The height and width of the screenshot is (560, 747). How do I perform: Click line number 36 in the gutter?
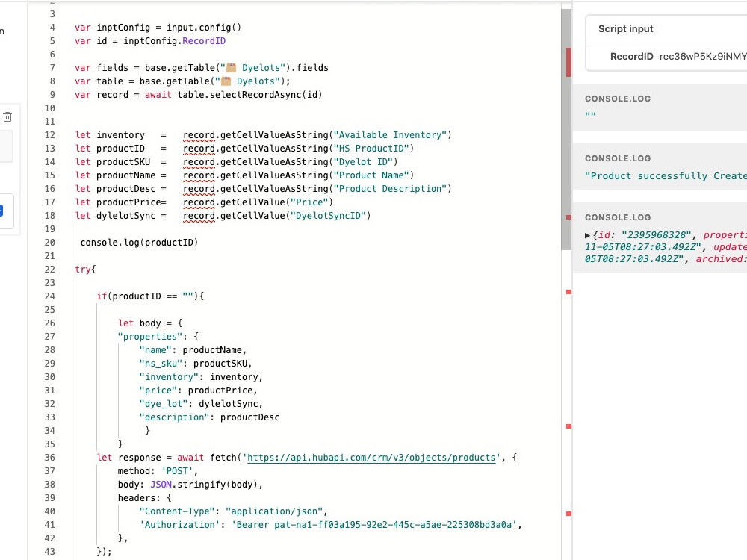pyautogui.click(x=50, y=458)
